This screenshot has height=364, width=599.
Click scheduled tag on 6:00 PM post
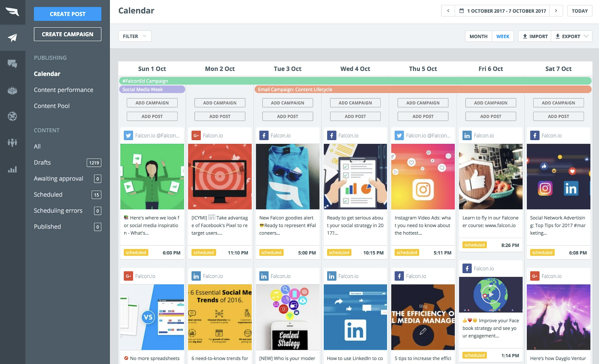[x=136, y=252]
